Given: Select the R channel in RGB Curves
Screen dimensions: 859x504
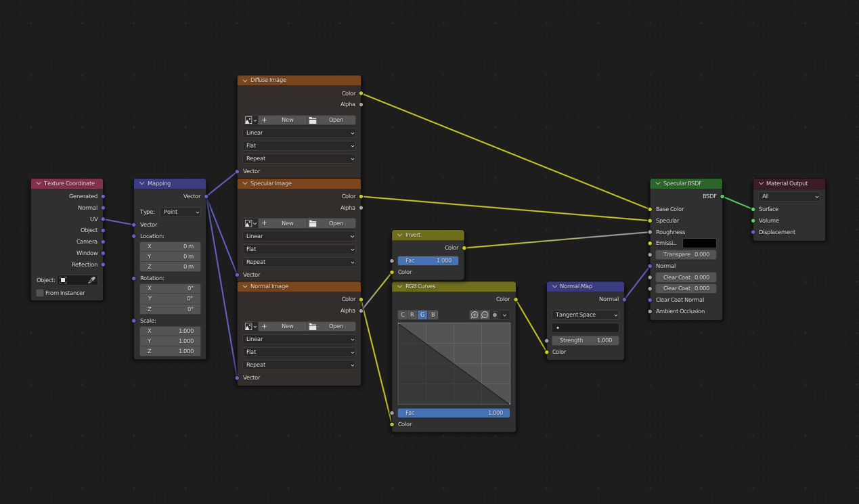Looking at the screenshot, I should (412, 315).
